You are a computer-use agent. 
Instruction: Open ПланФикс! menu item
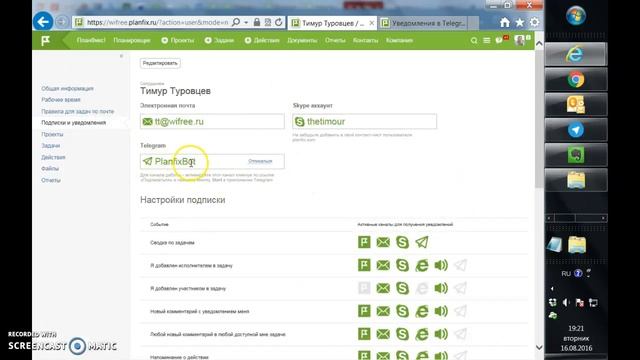tap(91, 40)
